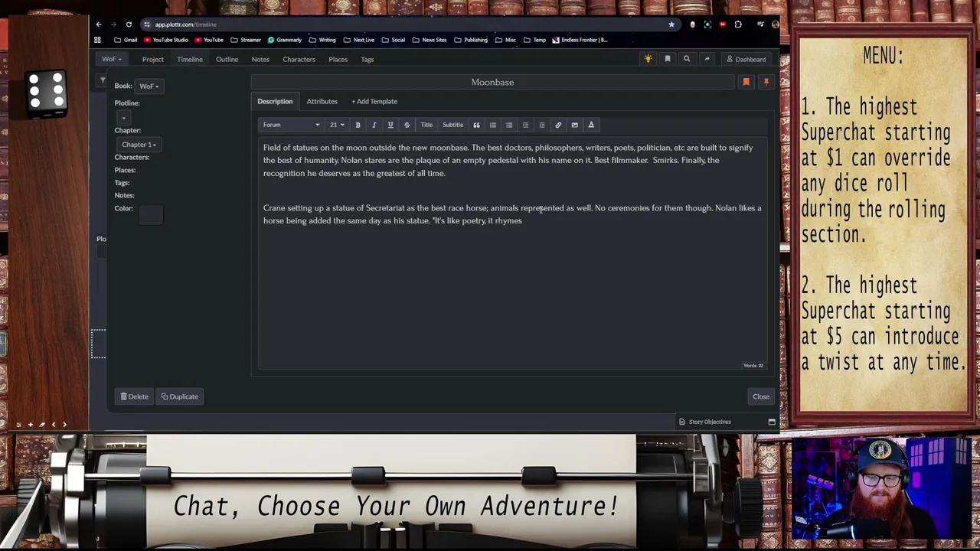Open the Gmail bookmark

tap(126, 40)
